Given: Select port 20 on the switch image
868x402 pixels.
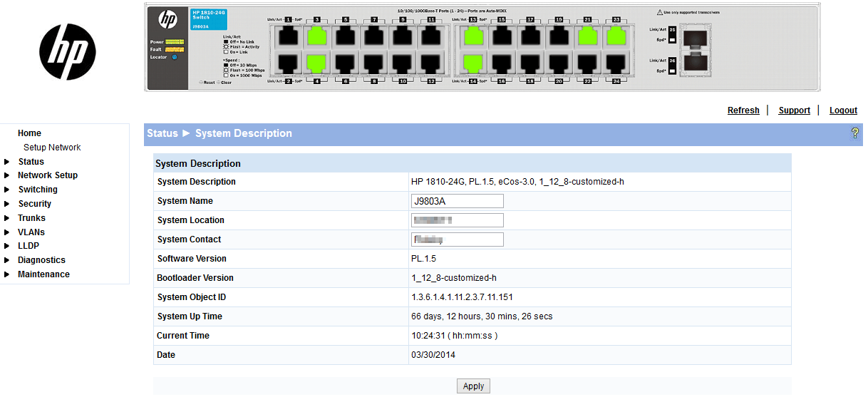Looking at the screenshot, I should point(559,64).
